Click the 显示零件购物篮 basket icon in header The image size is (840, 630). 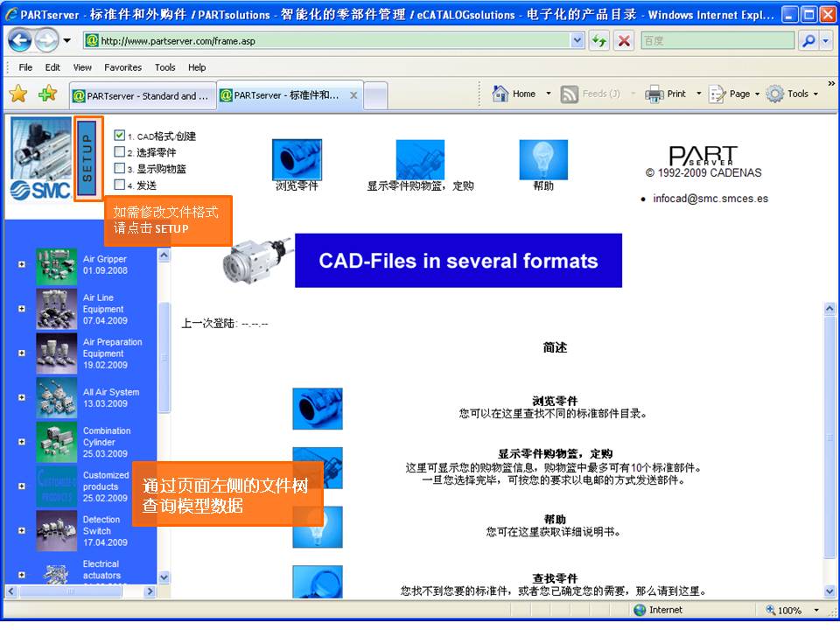point(420,159)
